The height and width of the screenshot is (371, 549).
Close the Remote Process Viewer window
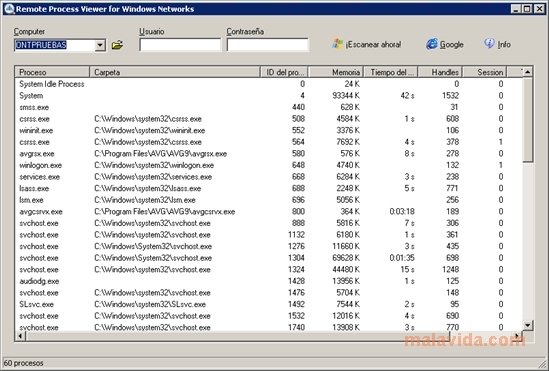click(539, 9)
